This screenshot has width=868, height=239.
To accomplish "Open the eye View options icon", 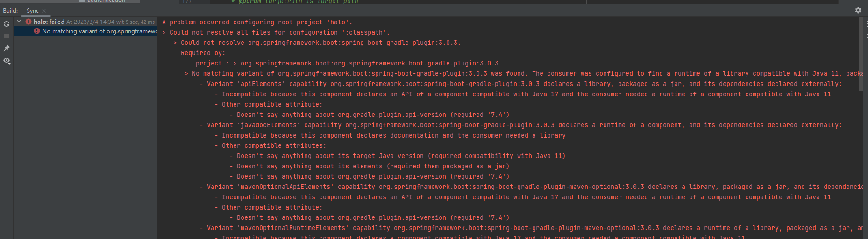I will 7,61.
